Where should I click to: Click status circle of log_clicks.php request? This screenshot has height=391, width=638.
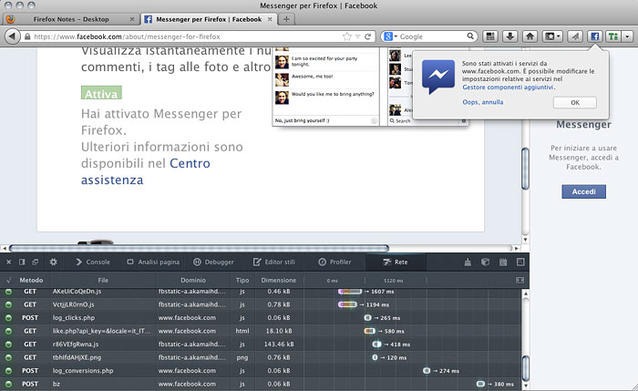click(x=8, y=318)
